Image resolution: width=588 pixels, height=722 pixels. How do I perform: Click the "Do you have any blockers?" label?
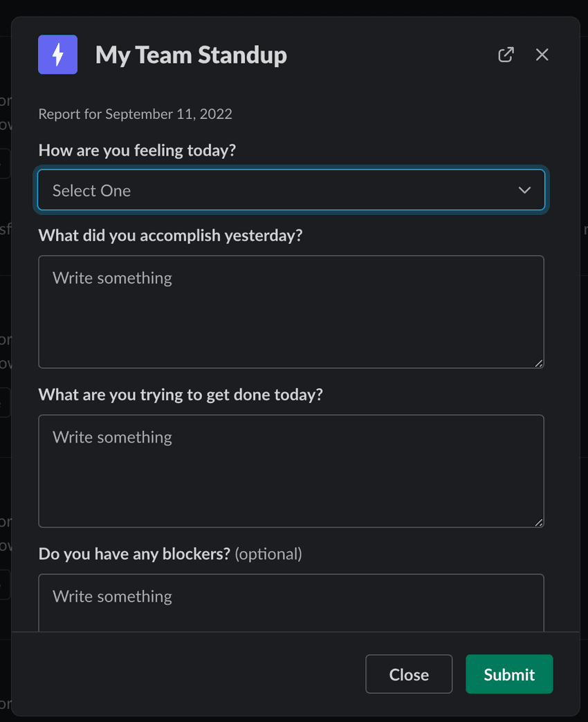pos(134,554)
